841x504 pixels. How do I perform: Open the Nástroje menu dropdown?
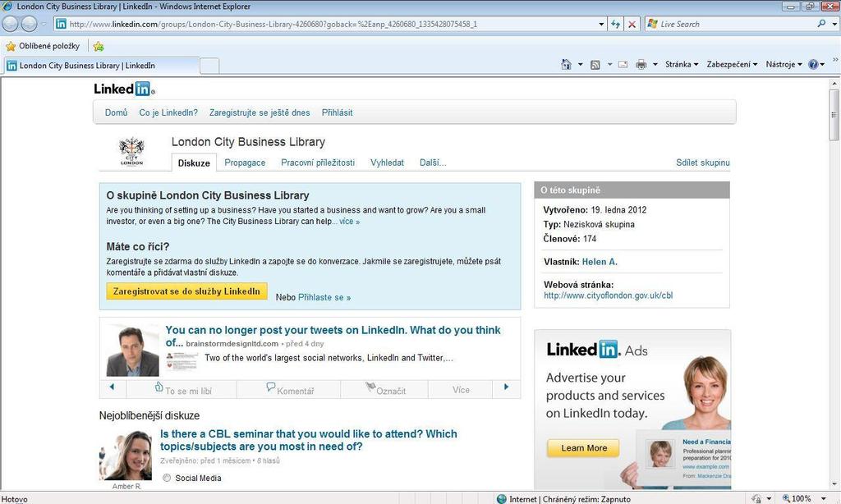click(x=784, y=64)
